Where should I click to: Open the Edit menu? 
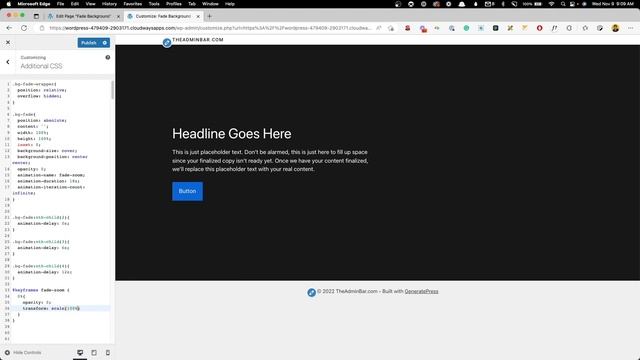75,4
